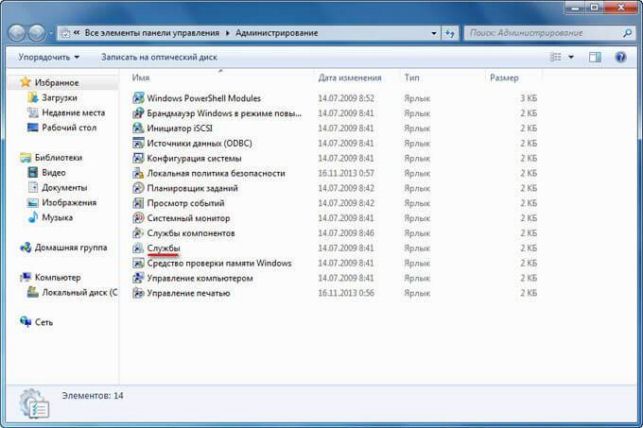Expand the Администрирование breadcrumb arrow
Viewport: 643px width, 428px height.
(228, 33)
